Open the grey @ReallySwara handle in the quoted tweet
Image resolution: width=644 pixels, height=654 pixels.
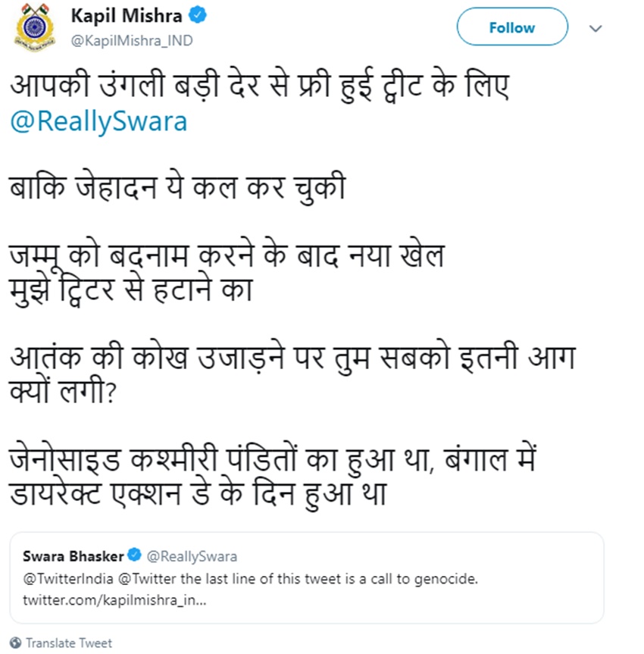191,557
